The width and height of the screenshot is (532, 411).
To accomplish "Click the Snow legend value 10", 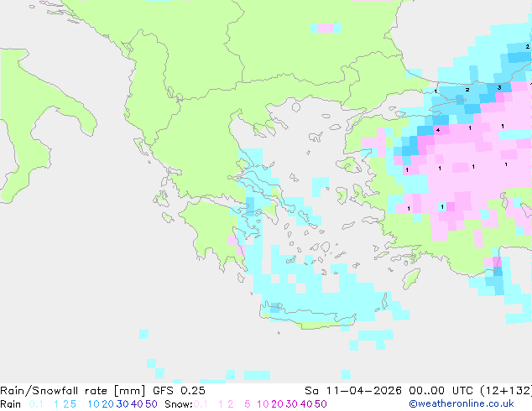I will tap(263, 404).
